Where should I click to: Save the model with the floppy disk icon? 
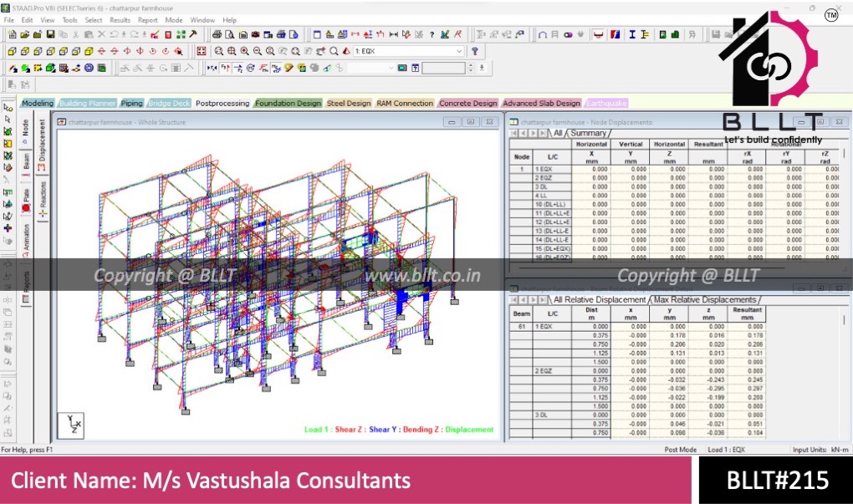[50, 34]
